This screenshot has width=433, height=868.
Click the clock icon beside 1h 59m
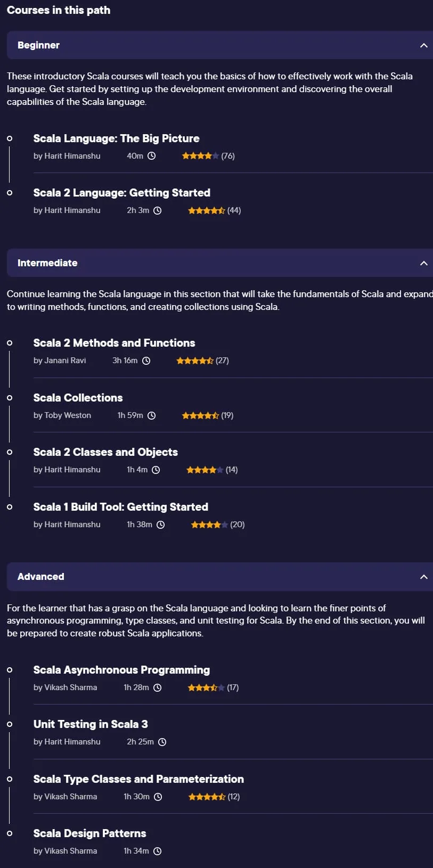pos(151,415)
